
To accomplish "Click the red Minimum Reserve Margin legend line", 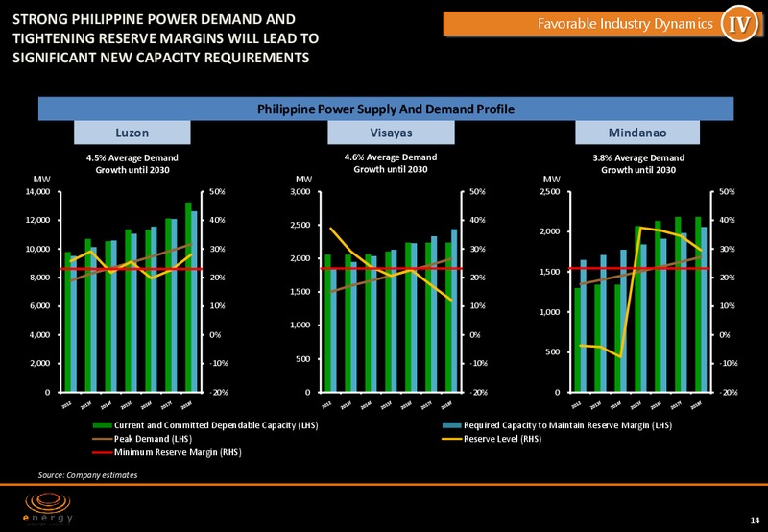I will (x=103, y=452).
